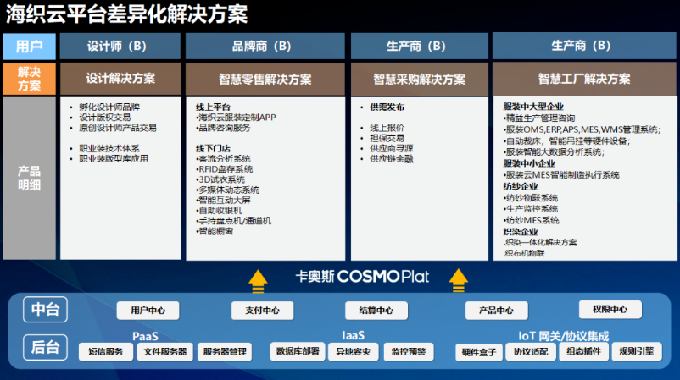The height and width of the screenshot is (380, 680).
Task: Click the gray 产品明细 side label
Action: point(29,178)
